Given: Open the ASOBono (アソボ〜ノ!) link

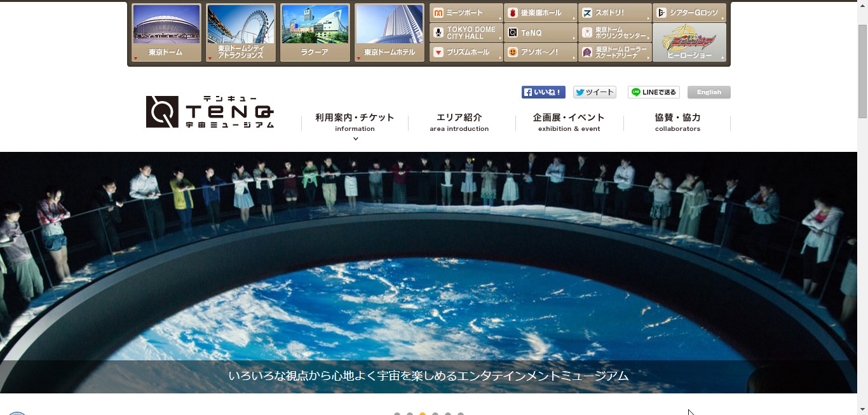Looking at the screenshot, I should coord(540,52).
